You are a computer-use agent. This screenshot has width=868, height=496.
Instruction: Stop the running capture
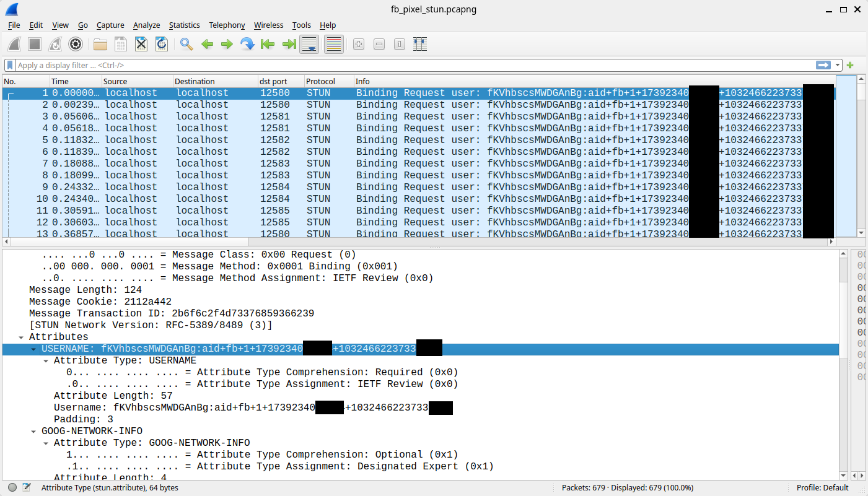click(35, 44)
